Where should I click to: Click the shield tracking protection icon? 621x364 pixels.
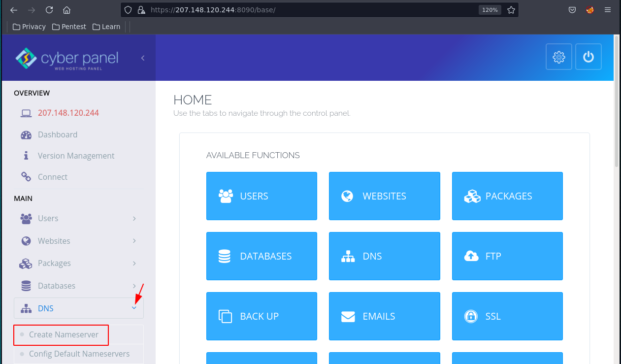click(128, 10)
